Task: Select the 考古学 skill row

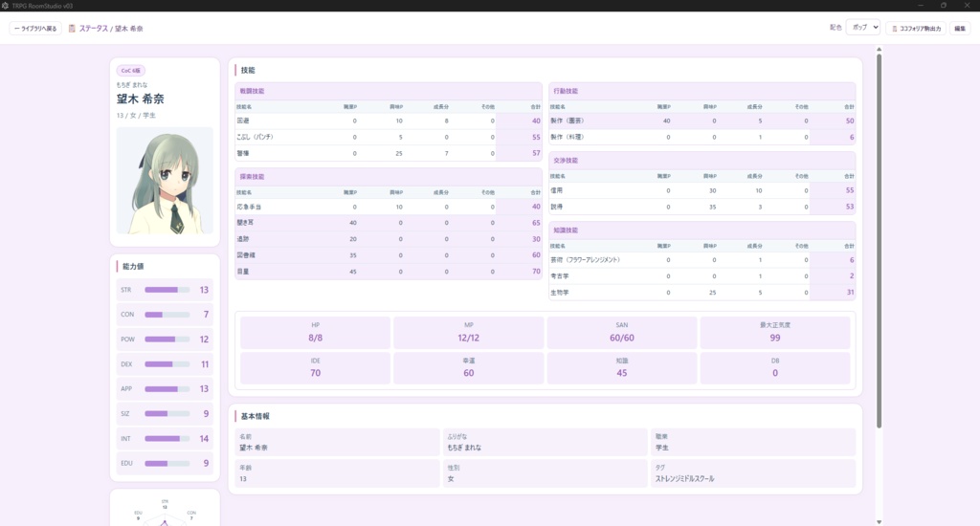Action: click(x=702, y=276)
